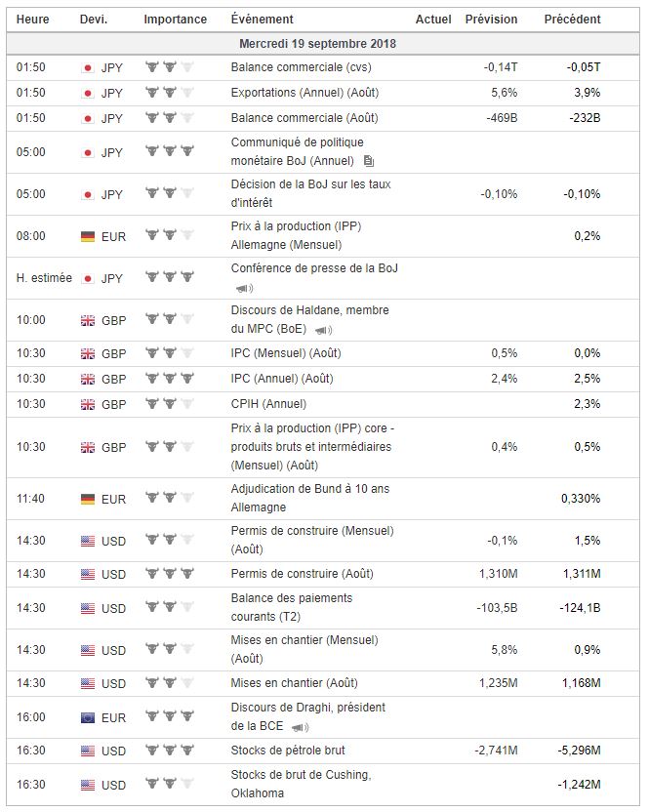Click the speaker icon next to Haldane's speech
This screenshot has height=812, width=649.
pos(323,330)
